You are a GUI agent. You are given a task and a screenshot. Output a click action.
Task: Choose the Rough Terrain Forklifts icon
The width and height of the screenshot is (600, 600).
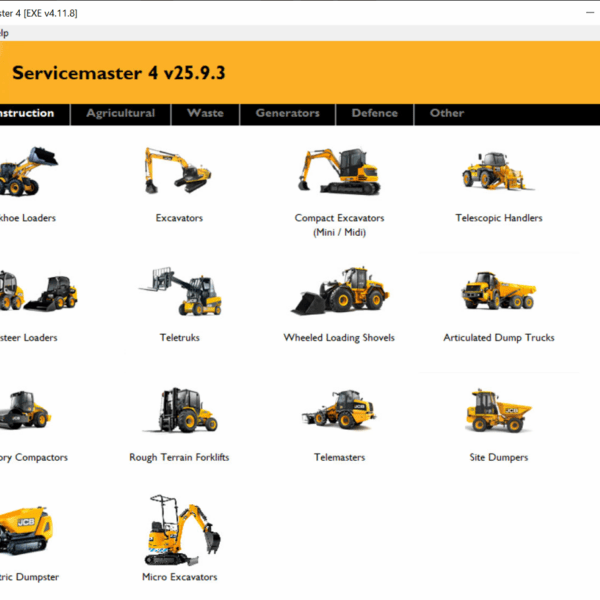pos(180,410)
